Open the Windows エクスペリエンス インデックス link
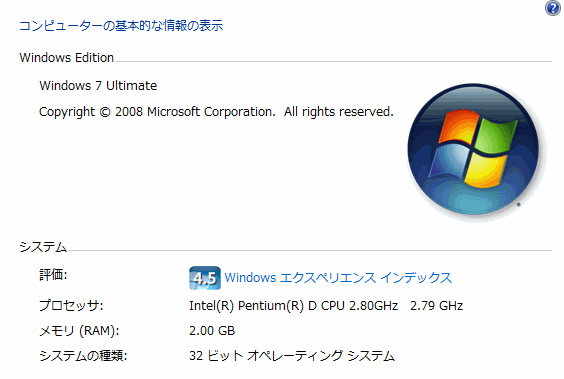 pyautogui.click(x=338, y=278)
